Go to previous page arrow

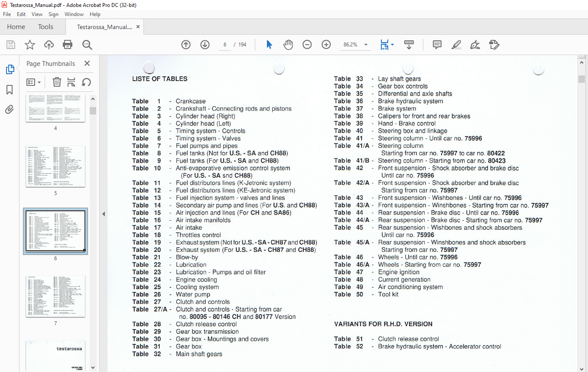tap(186, 45)
